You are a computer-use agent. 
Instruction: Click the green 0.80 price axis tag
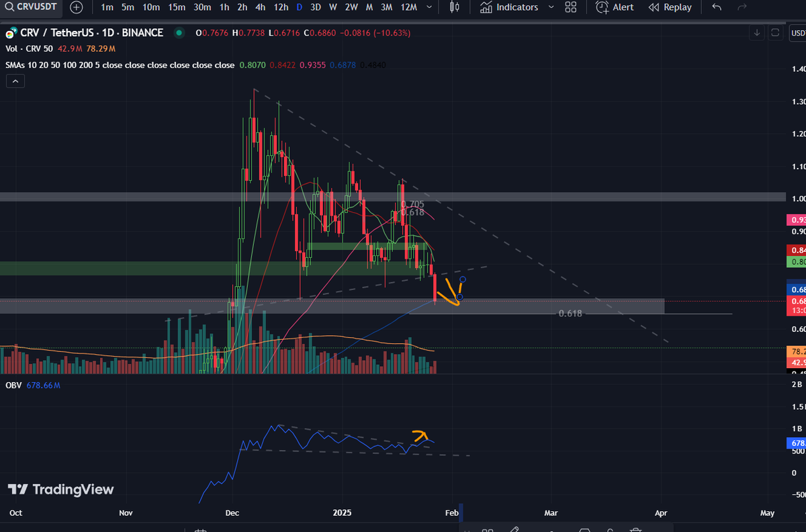[795, 261]
